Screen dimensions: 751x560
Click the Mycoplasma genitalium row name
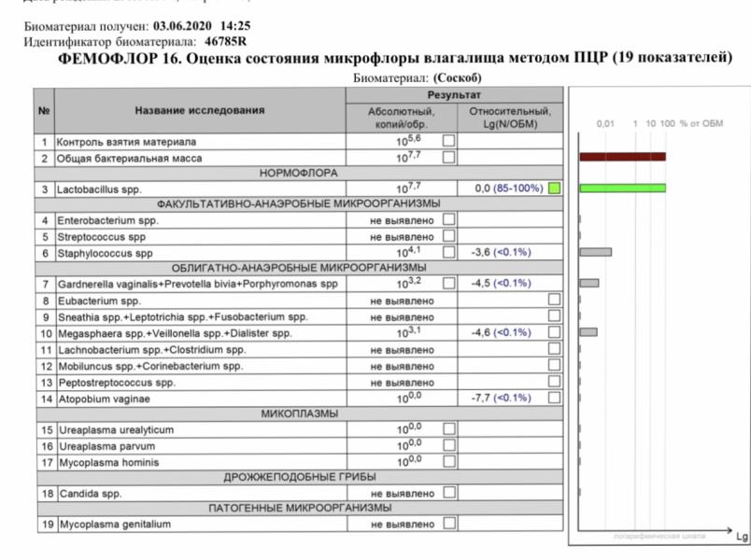(x=115, y=525)
